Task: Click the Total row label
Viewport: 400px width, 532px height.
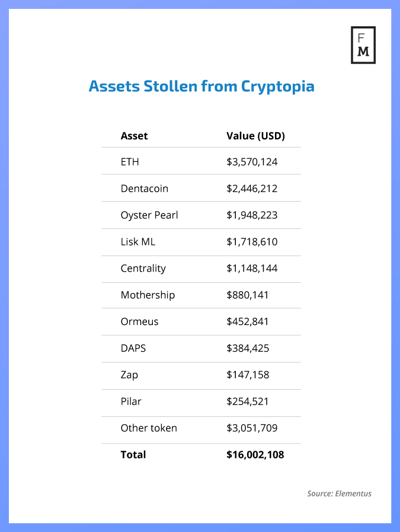Action: pos(133,455)
